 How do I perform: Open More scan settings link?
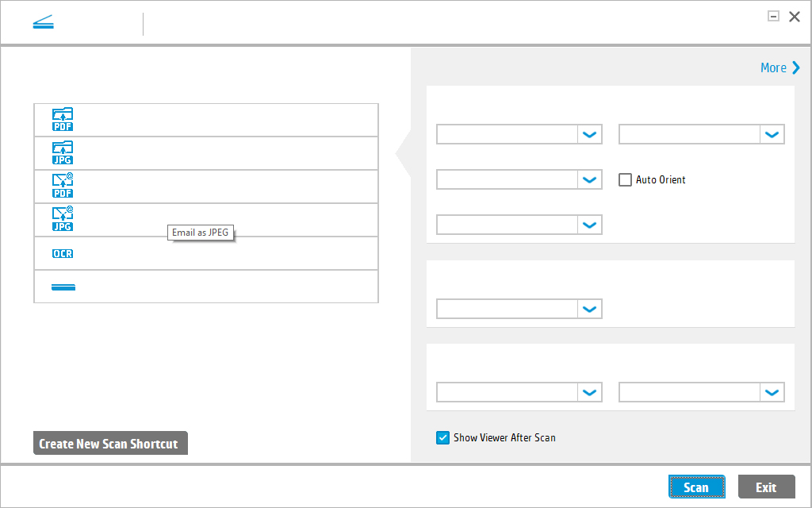(x=772, y=67)
